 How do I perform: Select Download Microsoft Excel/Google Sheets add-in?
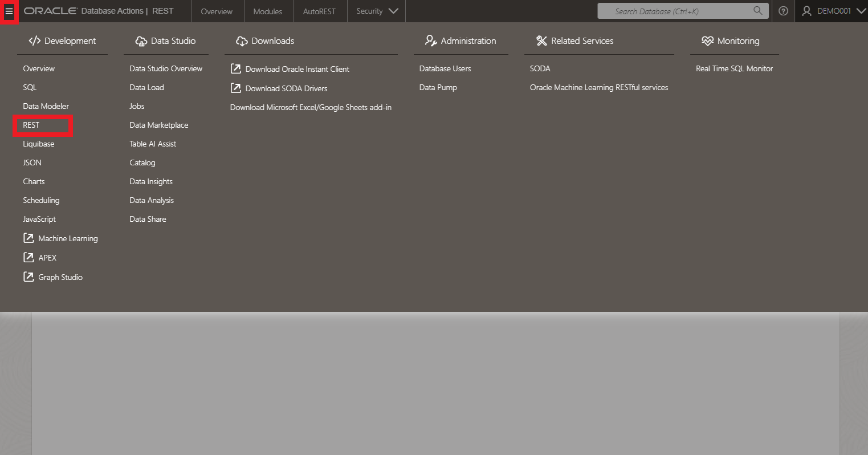[x=311, y=107]
